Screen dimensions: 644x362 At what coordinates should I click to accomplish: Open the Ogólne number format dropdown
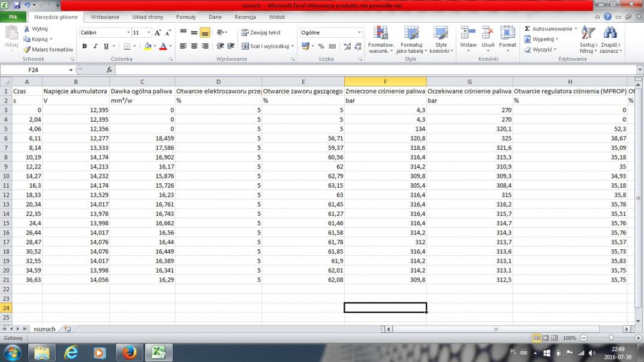point(359,32)
